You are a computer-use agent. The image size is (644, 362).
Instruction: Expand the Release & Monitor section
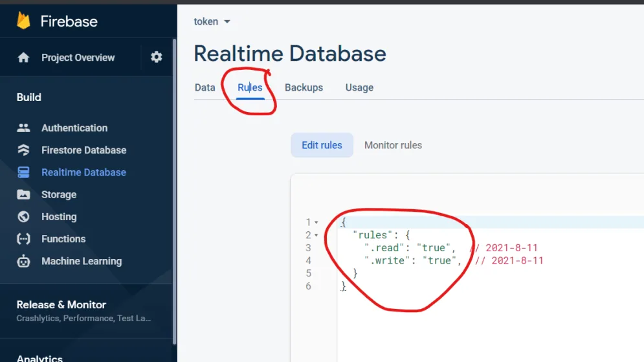point(86,311)
